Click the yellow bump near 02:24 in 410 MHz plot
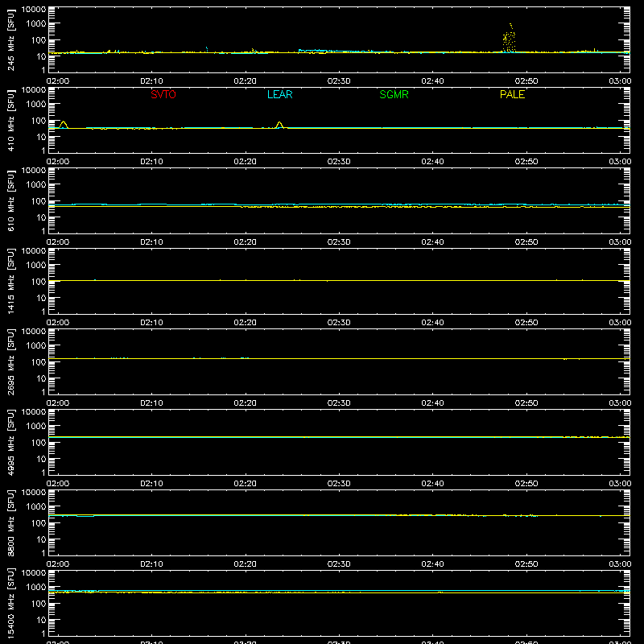 click(x=279, y=125)
